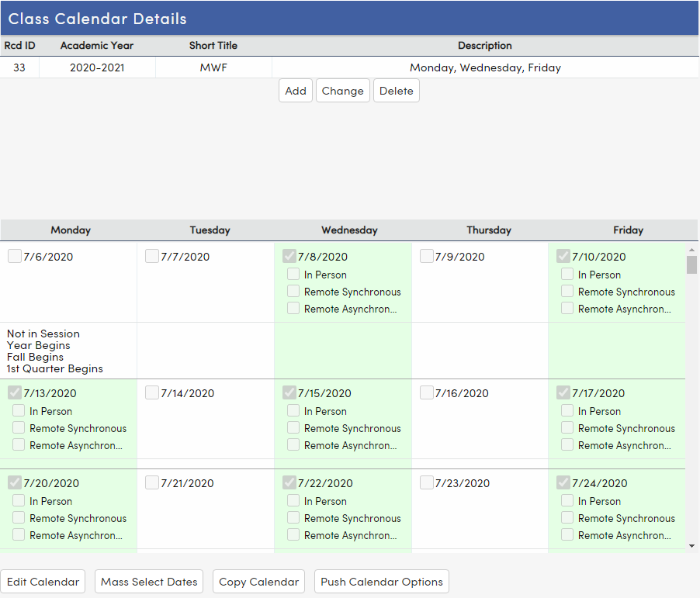Toggle the 7/13/2020 date checkbox
Viewport: 700px width, 598px height.
[x=15, y=392]
